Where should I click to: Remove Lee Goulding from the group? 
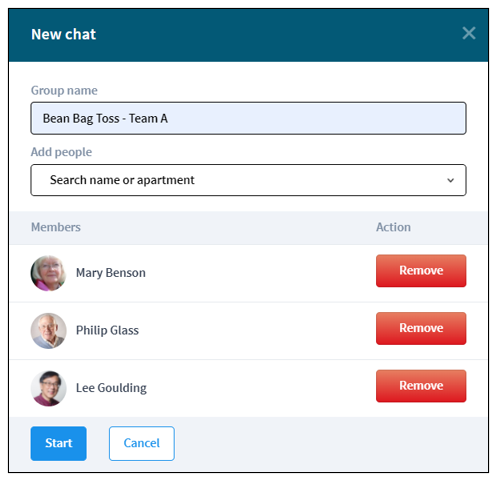[421, 386]
